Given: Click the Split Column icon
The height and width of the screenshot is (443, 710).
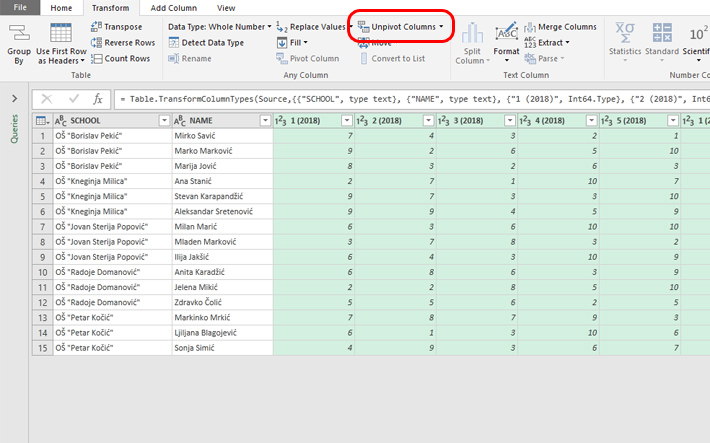Looking at the screenshot, I should point(472,33).
